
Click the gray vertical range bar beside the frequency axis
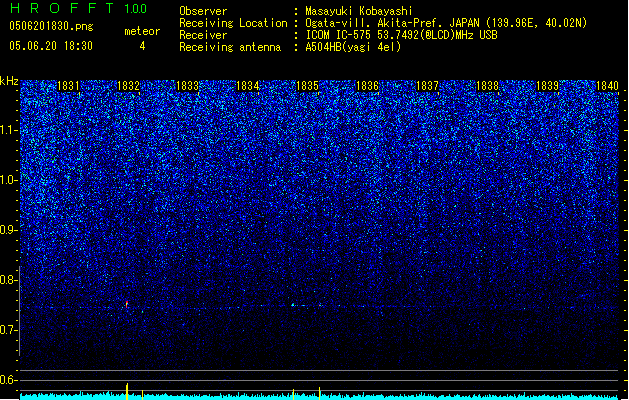tap(19, 311)
